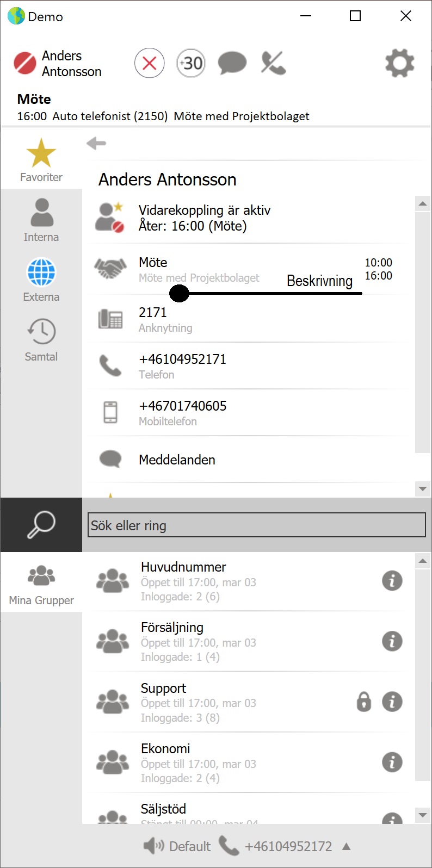Screen dimensions: 432x868
Task: Focus the 'Sök eller ring' search field
Action: tap(257, 525)
